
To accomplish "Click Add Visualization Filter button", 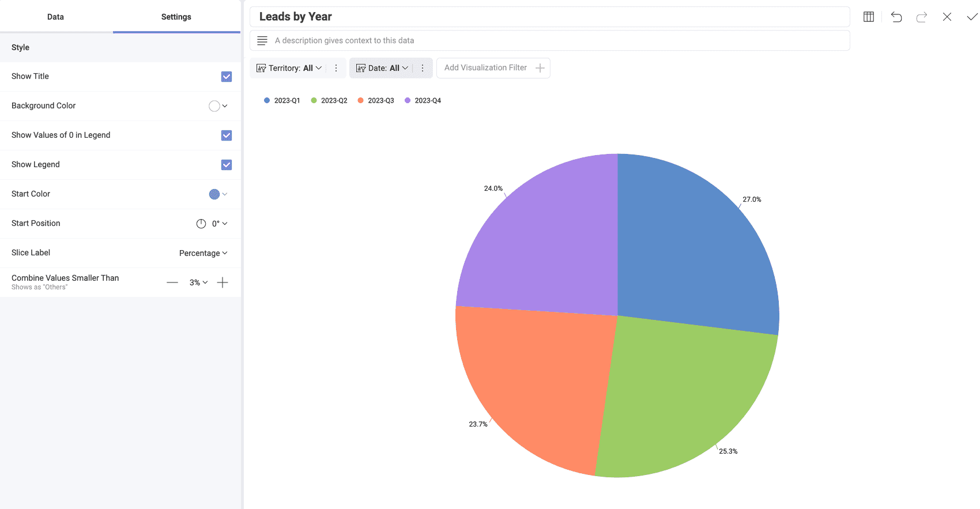I will [x=493, y=68].
